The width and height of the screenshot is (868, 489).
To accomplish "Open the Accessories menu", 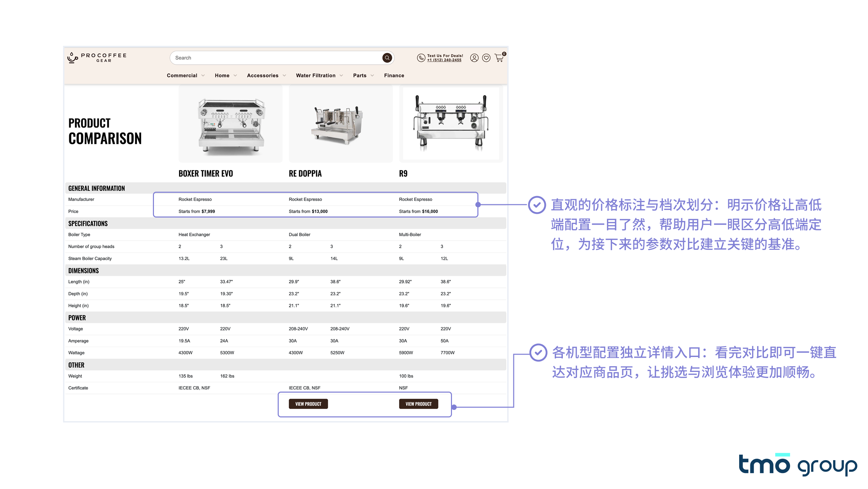I will [x=262, y=75].
